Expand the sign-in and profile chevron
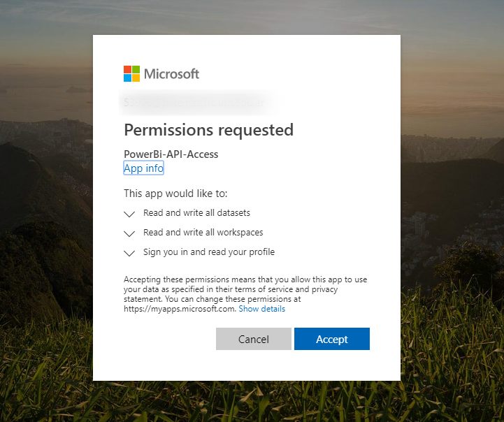Screen dimensions: 504x422 [x=129, y=253]
